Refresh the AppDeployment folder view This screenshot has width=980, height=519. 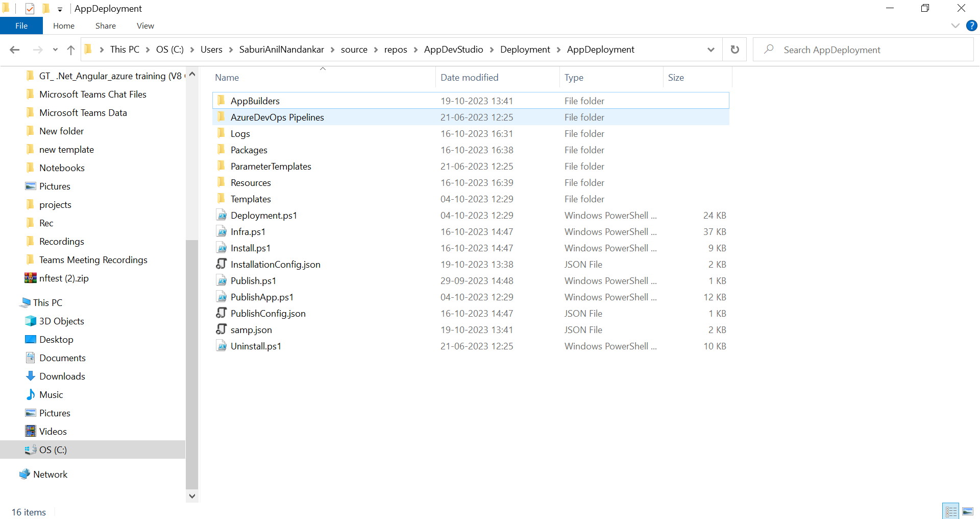coord(734,50)
